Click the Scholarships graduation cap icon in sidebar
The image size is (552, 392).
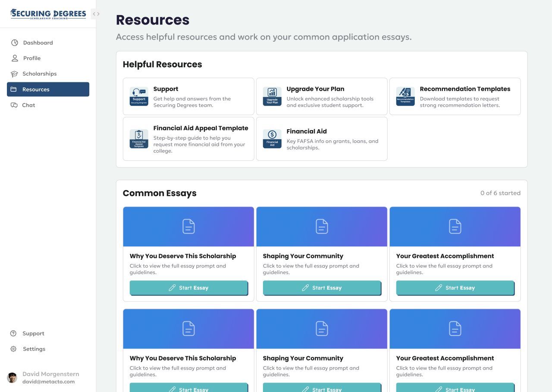pyautogui.click(x=15, y=74)
